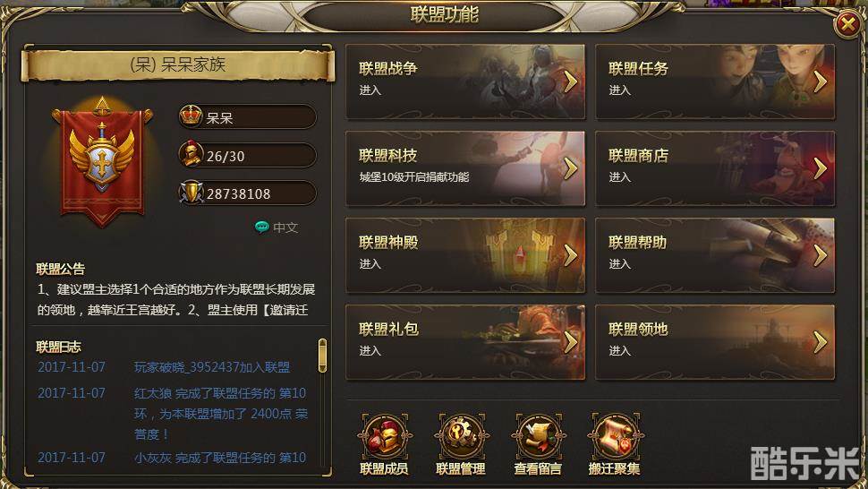The width and height of the screenshot is (868, 489).
Task: Click log entry 玩家破晓_3952437加入联盟
Action: 212,367
